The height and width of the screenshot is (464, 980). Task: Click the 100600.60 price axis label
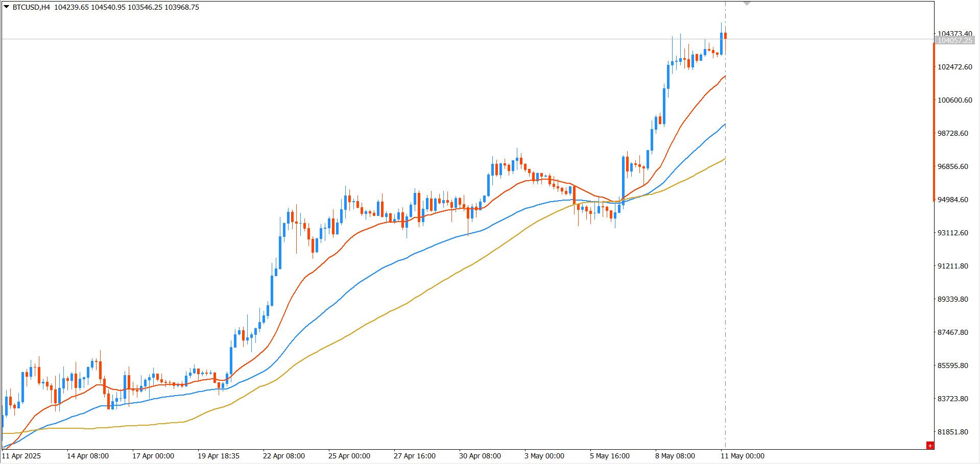point(954,100)
